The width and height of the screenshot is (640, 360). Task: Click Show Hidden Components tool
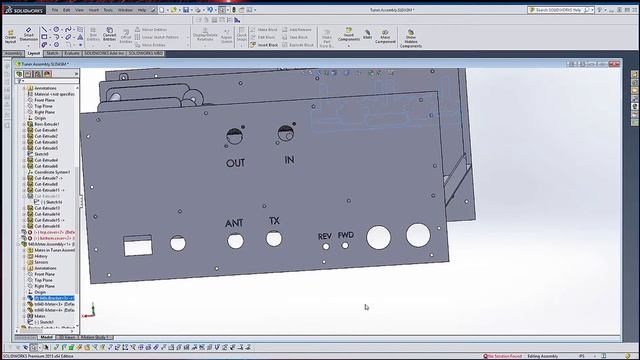(x=411, y=38)
